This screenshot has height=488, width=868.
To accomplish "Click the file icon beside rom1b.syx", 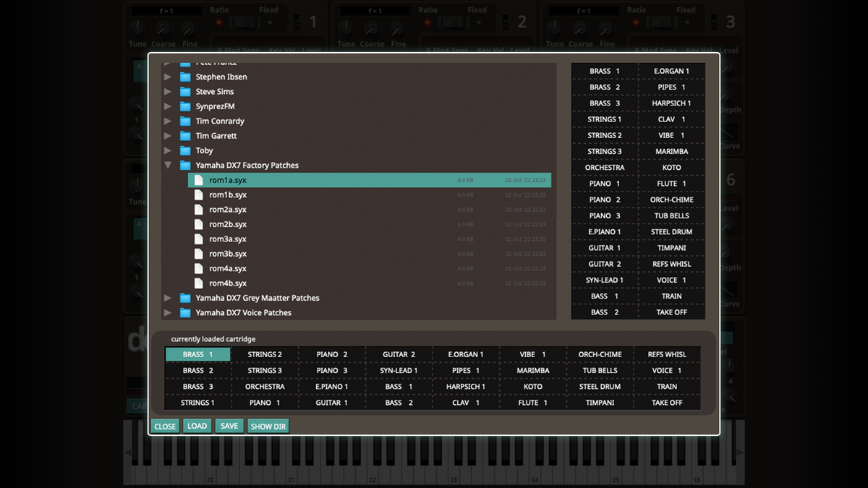I will pos(198,194).
